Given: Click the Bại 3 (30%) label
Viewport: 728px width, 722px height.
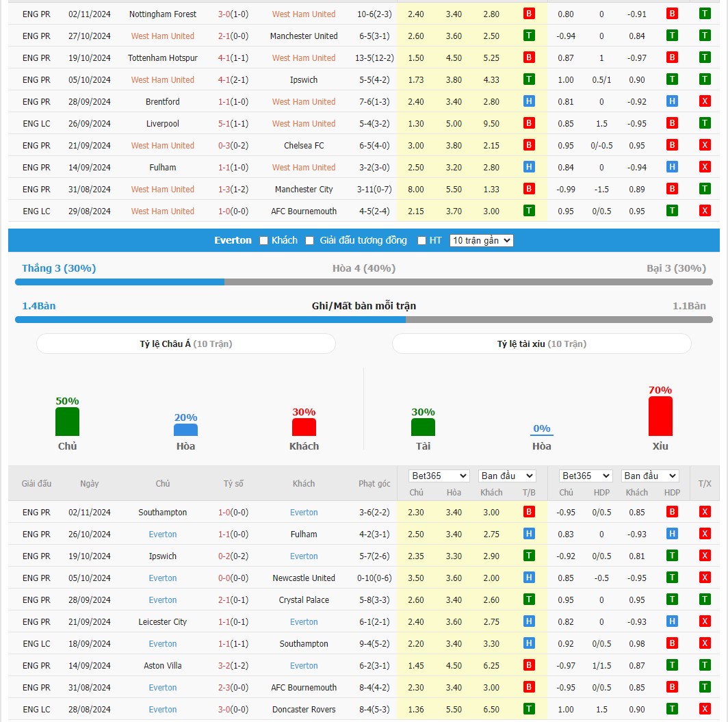Looking at the screenshot, I should pos(676,268).
